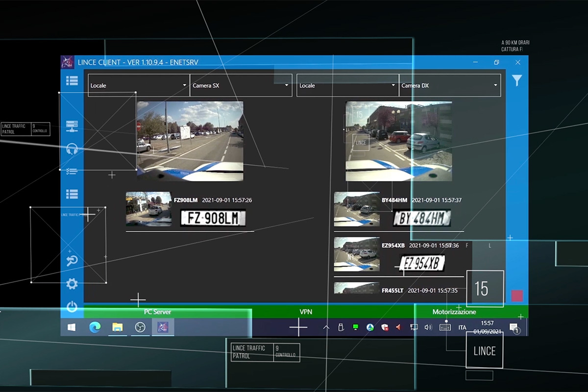Image resolution: width=588 pixels, height=392 pixels.
Task: Select the timestamp 2021-09-01 15:57:35
Action: [x=433, y=291]
